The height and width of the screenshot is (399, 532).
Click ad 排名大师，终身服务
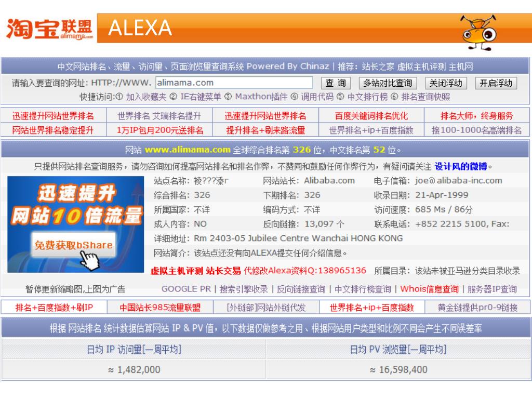[477, 116]
